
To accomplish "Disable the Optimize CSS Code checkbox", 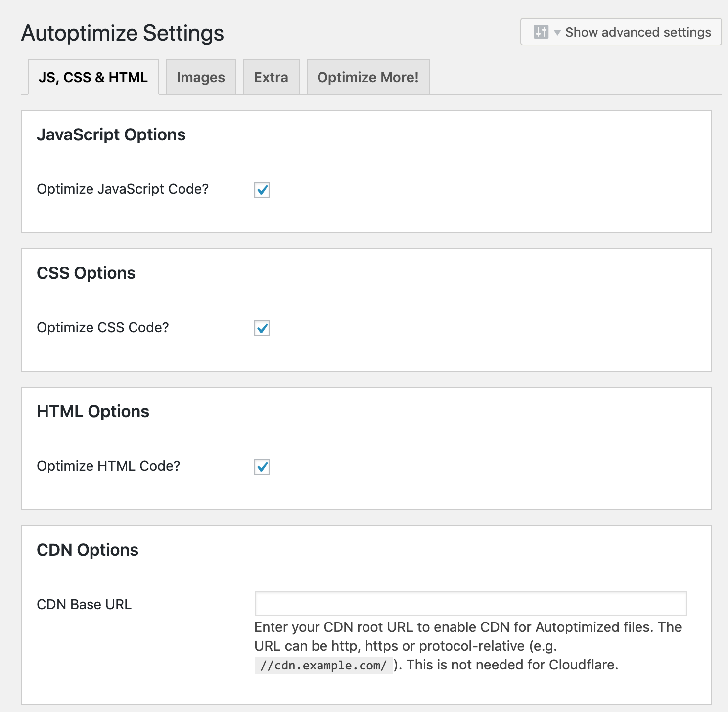I will (261, 328).
